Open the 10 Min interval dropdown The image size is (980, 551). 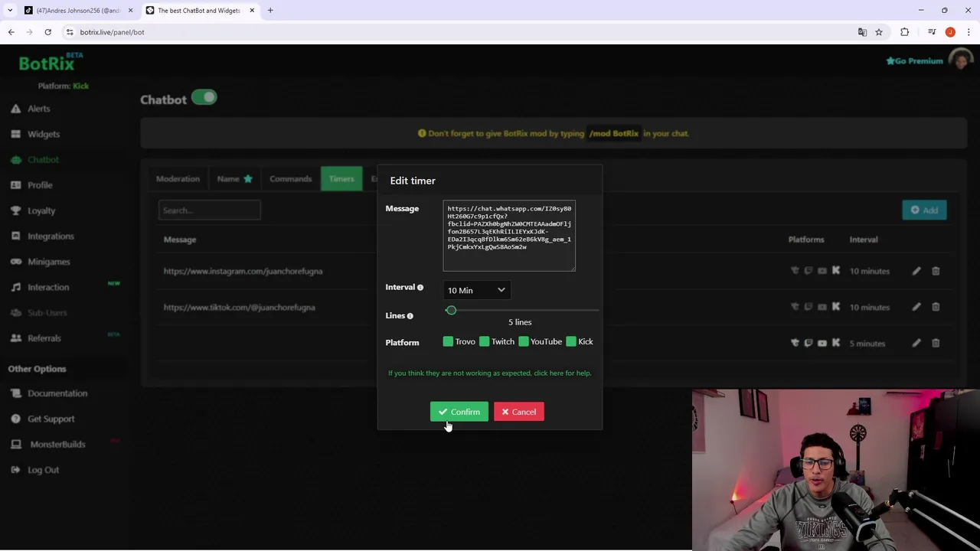tap(476, 290)
